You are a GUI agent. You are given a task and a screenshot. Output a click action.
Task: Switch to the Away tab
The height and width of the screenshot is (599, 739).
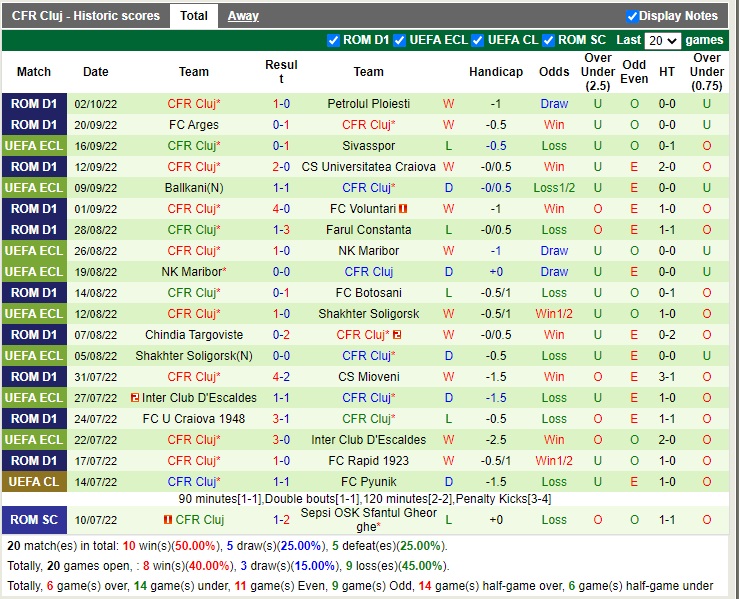click(243, 16)
